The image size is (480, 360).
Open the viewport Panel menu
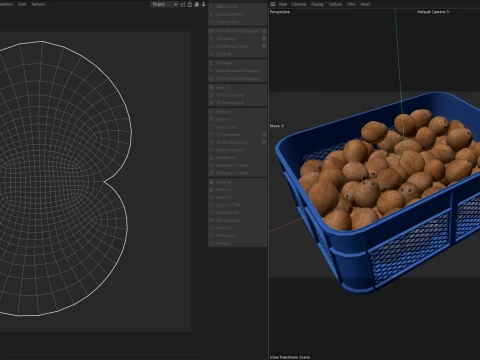click(x=365, y=4)
